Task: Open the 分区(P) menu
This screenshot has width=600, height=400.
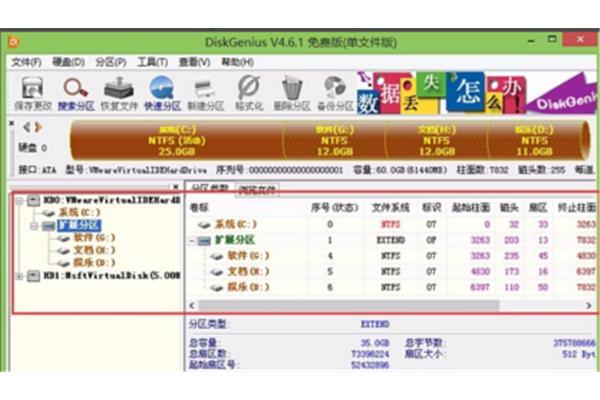Action: (111, 62)
